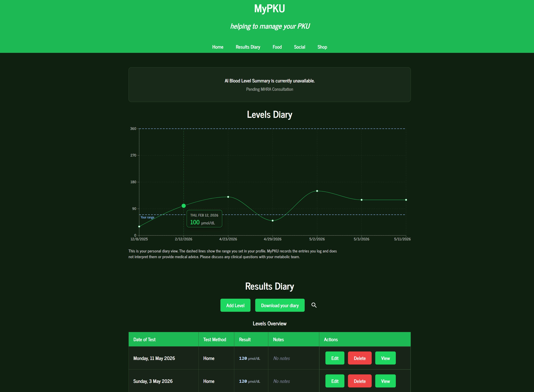Edit the Monday, 11 May 2026 entry
The height and width of the screenshot is (392, 534).
(x=335, y=358)
